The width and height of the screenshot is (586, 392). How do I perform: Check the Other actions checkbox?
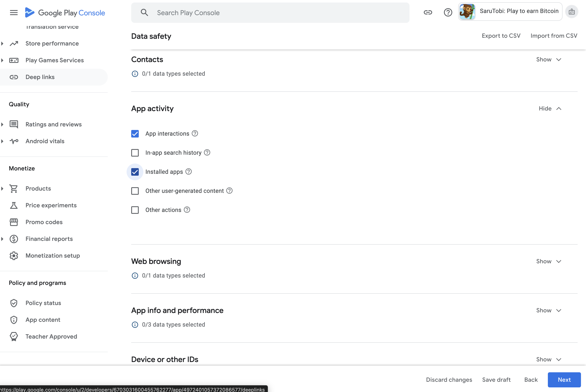135,210
